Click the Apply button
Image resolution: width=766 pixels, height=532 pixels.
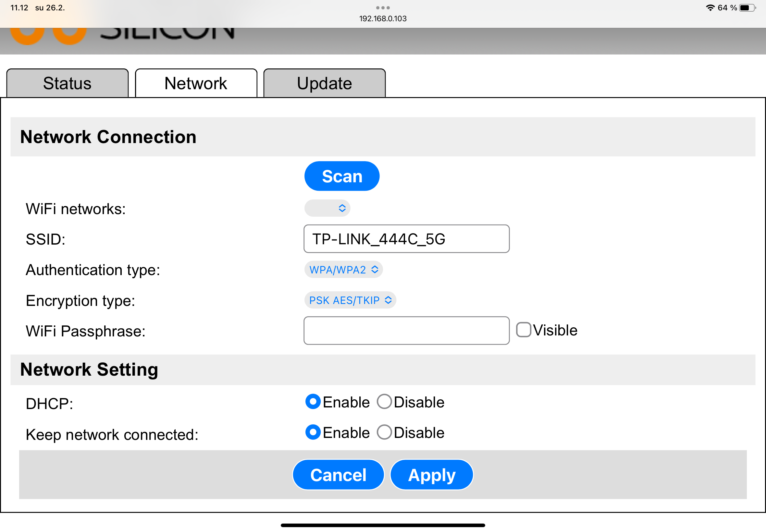tap(431, 475)
